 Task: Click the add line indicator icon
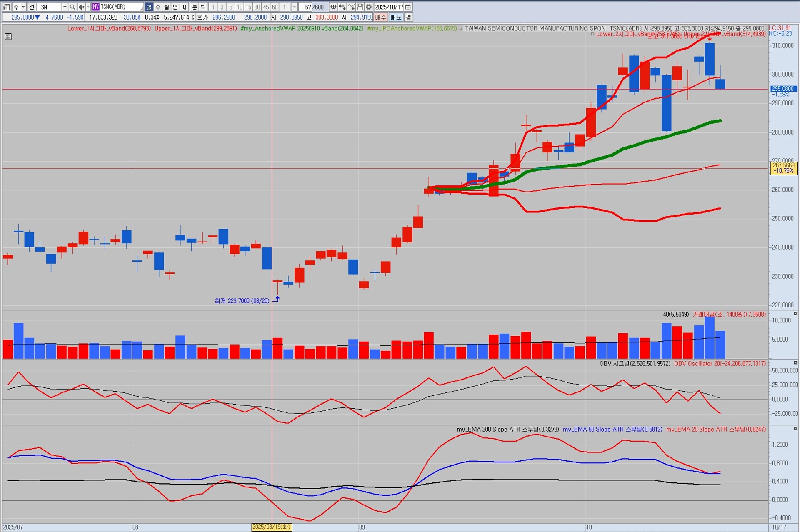pyautogui.click(x=351, y=7)
